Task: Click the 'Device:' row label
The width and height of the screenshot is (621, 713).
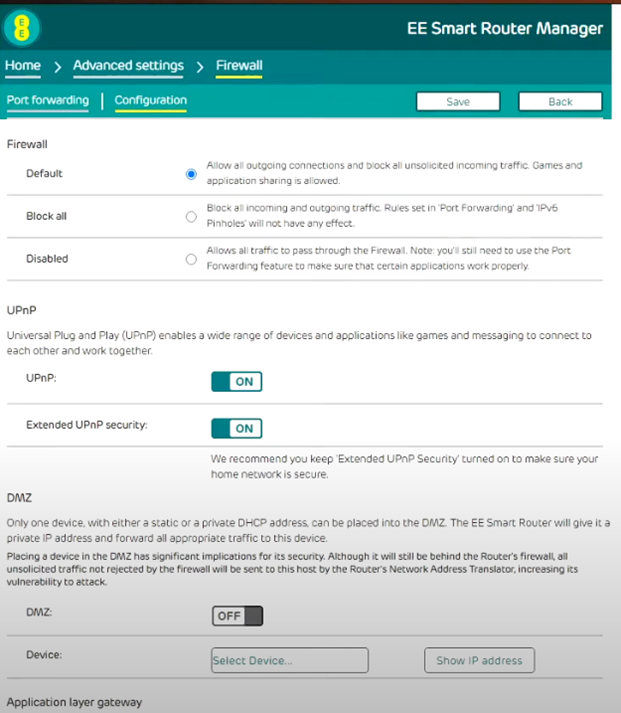Action: (x=44, y=655)
